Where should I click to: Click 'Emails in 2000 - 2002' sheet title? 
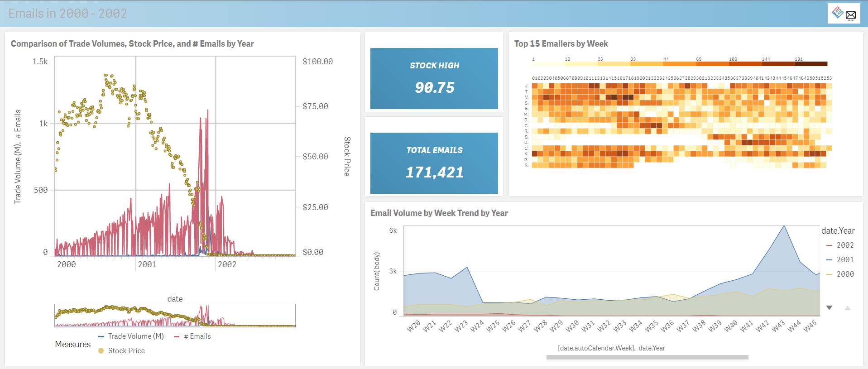click(67, 13)
